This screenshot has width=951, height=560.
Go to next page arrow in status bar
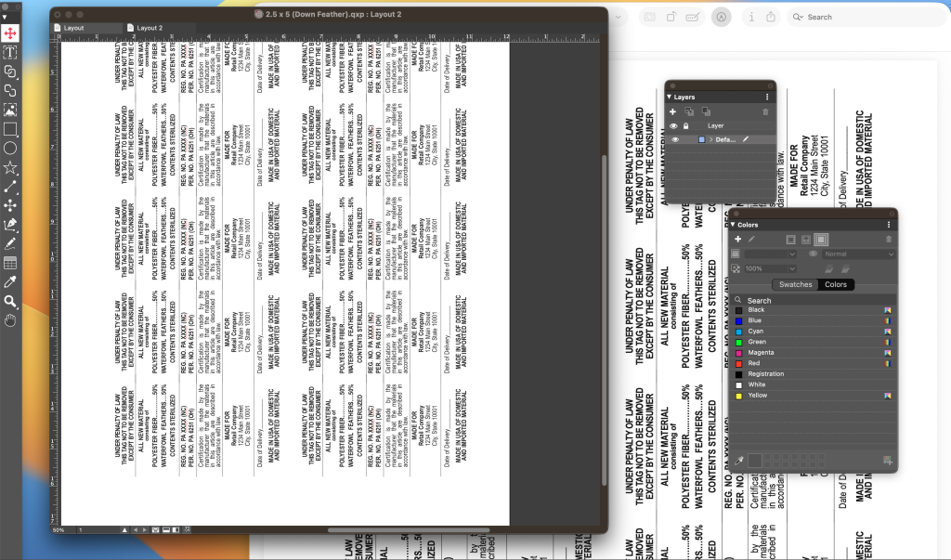pos(145,529)
